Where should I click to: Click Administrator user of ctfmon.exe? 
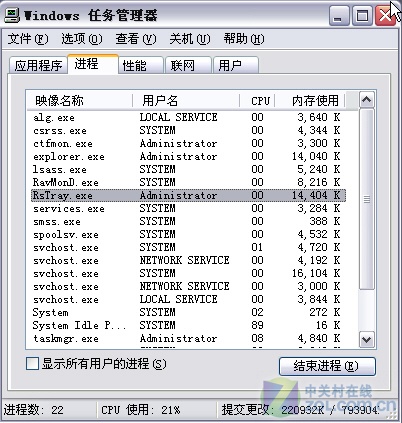coord(178,143)
